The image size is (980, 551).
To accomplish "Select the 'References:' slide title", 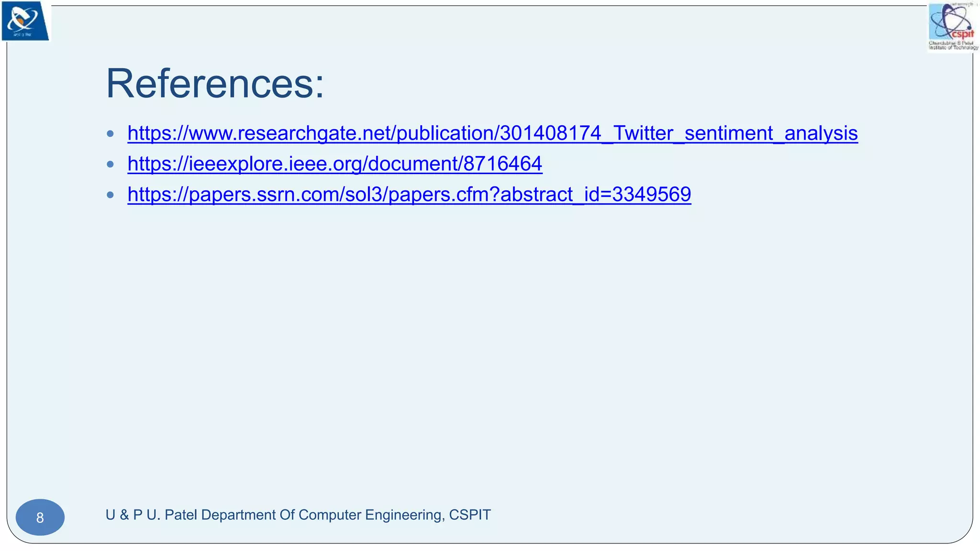I will (x=215, y=84).
